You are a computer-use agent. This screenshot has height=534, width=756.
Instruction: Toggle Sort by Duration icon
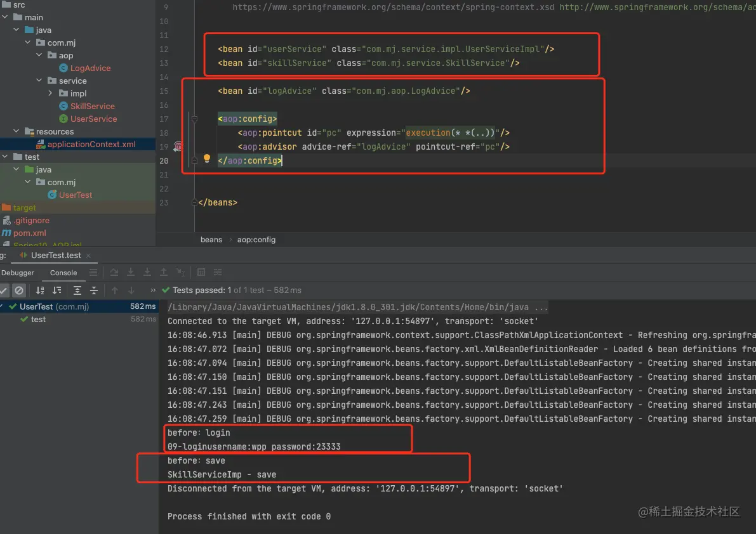click(x=57, y=290)
